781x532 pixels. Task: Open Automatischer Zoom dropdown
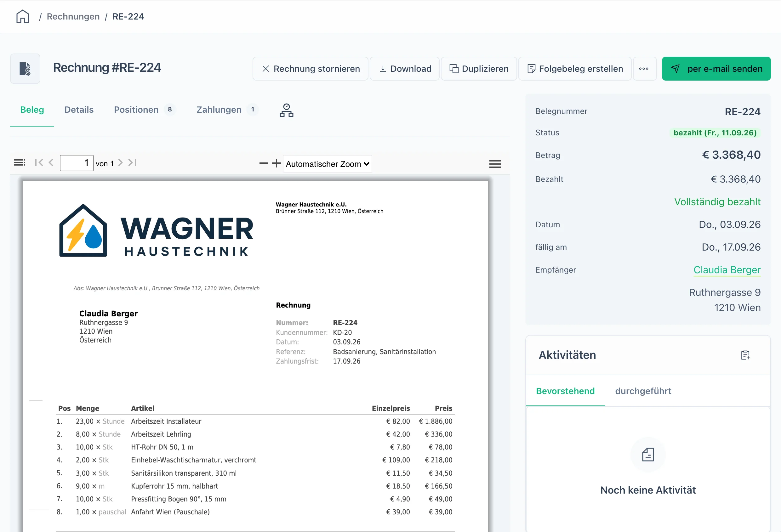(327, 164)
